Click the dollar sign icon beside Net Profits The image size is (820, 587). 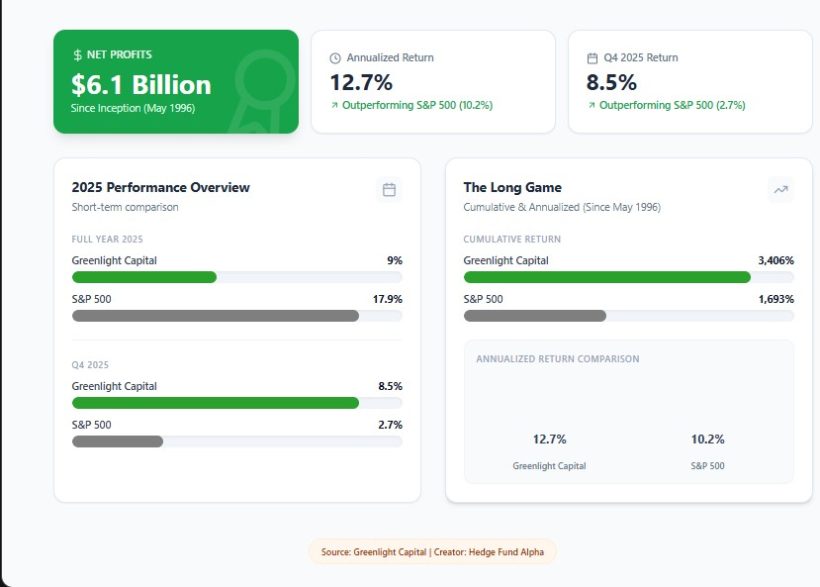(x=78, y=55)
